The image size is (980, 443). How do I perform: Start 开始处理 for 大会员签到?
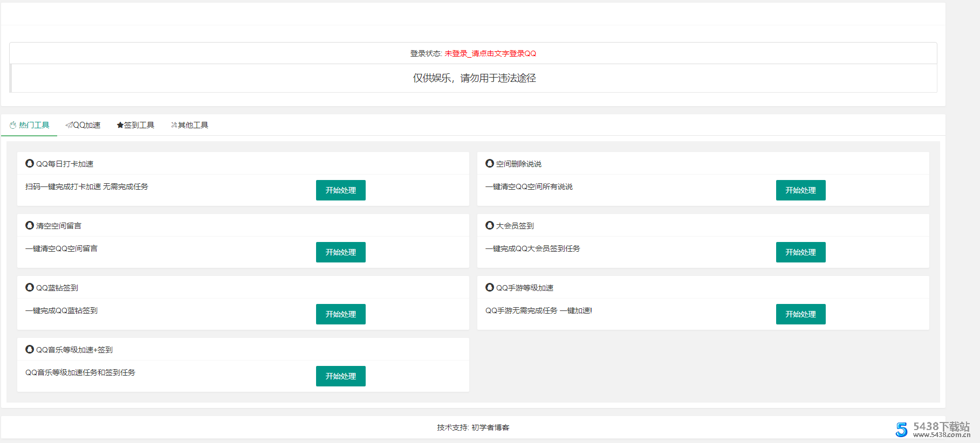pos(801,252)
